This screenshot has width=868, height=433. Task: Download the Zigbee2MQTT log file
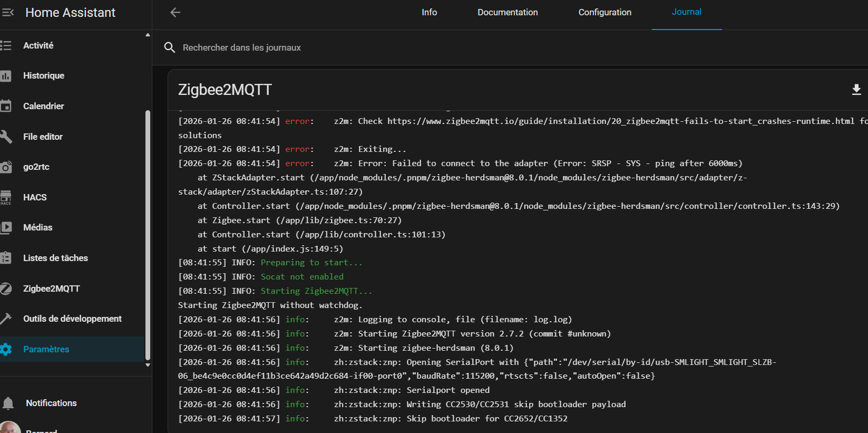[x=856, y=90]
